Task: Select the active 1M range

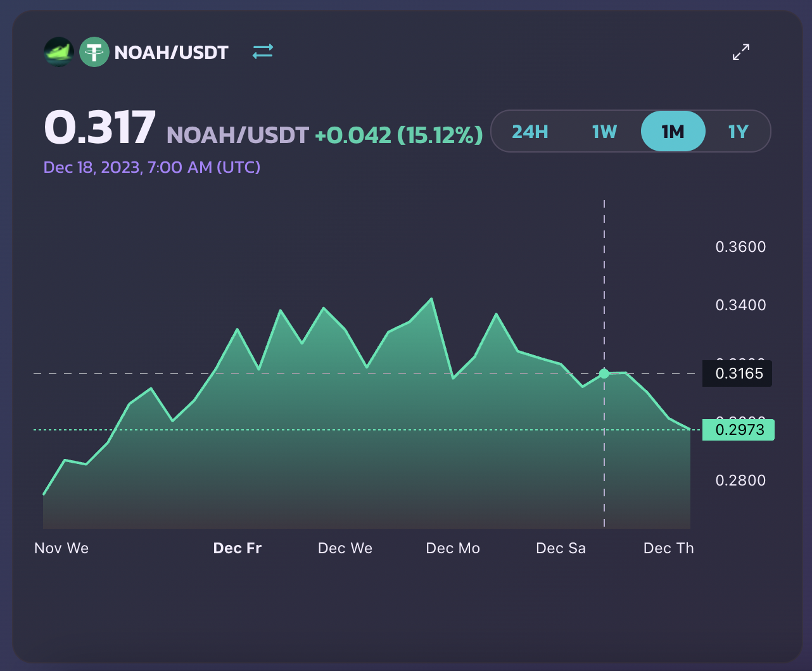Action: [x=673, y=132]
